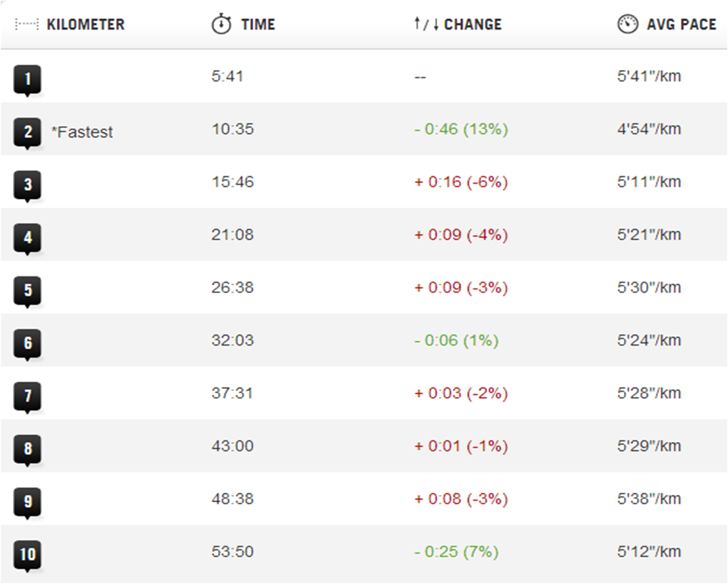Select the kilometer 2 fastest marker
728x584 pixels.
coord(27,132)
